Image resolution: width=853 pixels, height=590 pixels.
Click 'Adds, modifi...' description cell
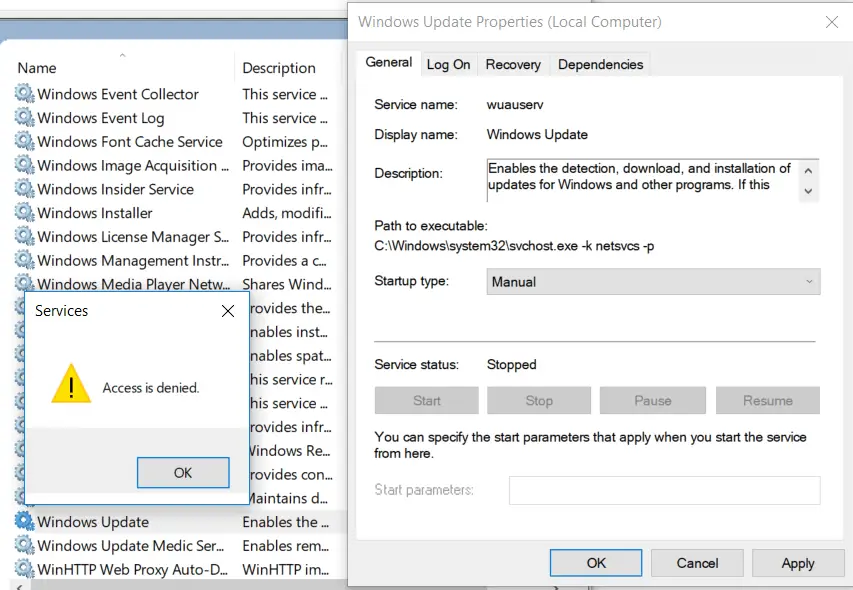click(x=287, y=213)
